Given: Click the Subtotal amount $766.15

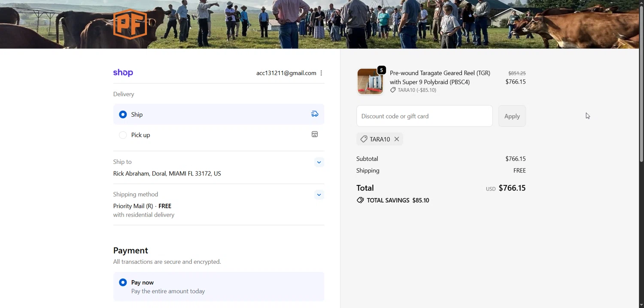Looking at the screenshot, I should 515,159.
